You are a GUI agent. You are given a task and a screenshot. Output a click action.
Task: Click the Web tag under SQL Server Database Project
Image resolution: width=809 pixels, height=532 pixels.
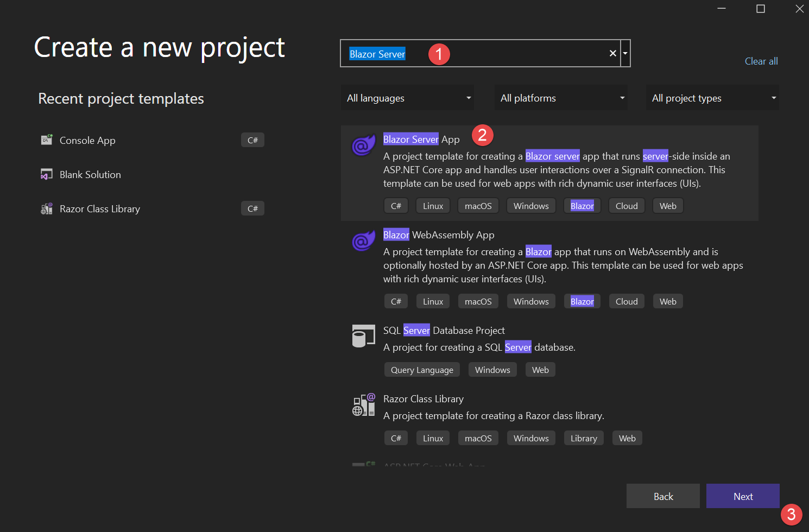[x=540, y=370]
